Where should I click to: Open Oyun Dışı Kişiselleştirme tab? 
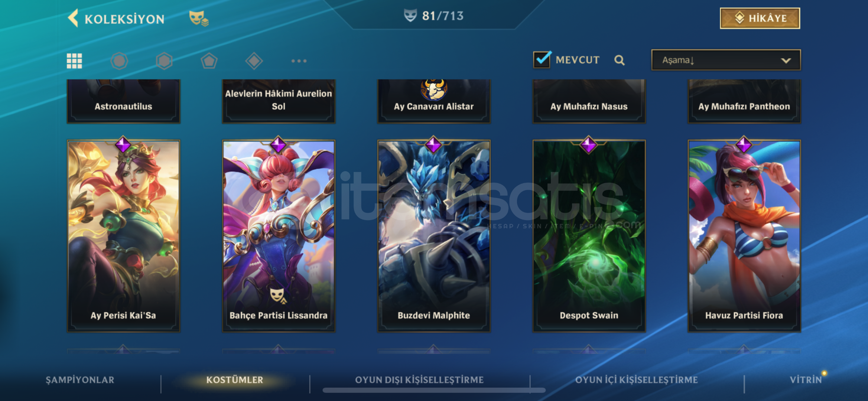(x=419, y=380)
